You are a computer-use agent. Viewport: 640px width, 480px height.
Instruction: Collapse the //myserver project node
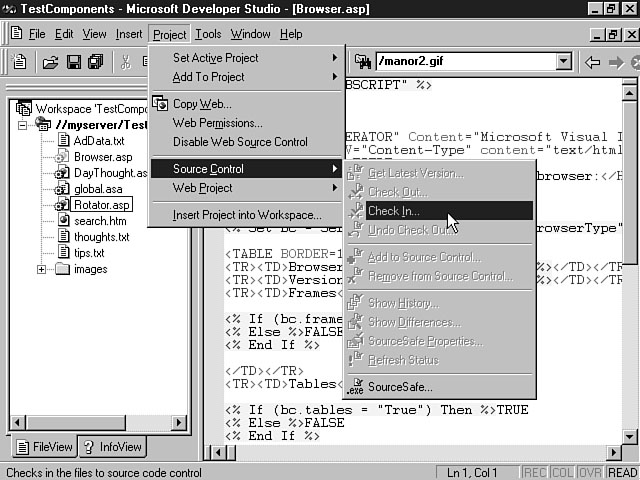coord(23,125)
